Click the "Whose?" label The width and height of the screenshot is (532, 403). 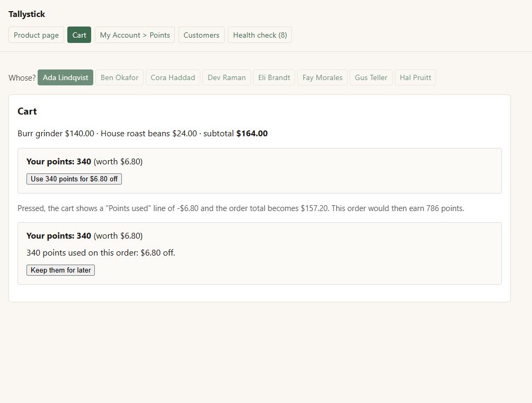22,78
